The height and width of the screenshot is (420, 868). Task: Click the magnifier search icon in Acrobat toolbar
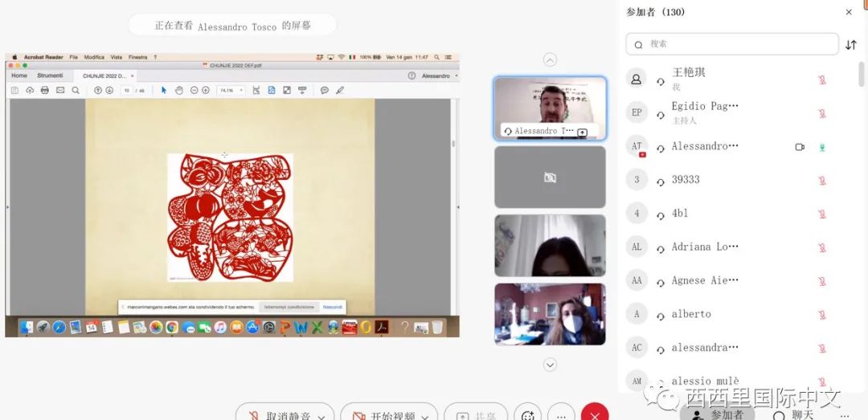point(76,90)
